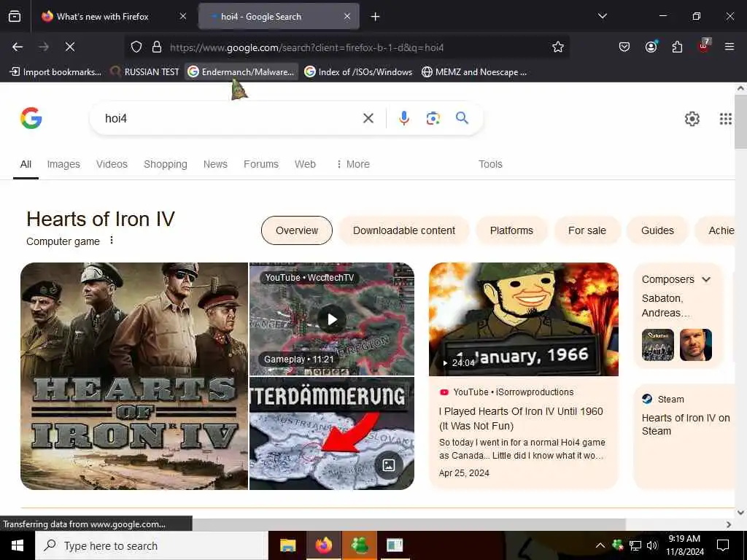
Task: Open Firefox View tab icon
Action: 15,17
